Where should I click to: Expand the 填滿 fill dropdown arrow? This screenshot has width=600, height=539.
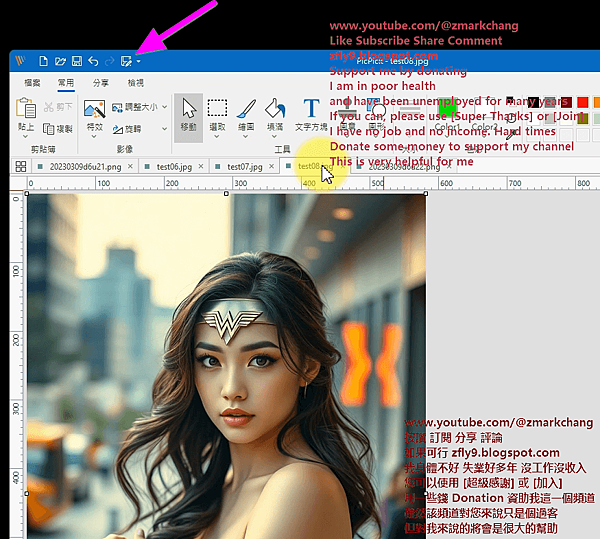[x=275, y=136]
